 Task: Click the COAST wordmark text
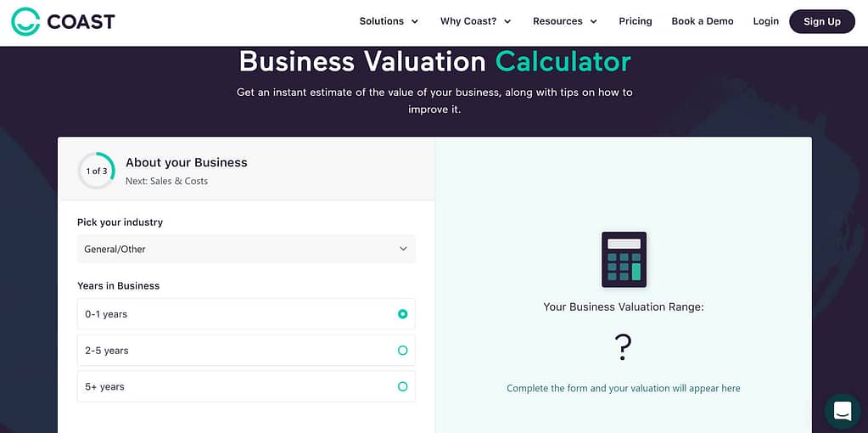tap(81, 21)
